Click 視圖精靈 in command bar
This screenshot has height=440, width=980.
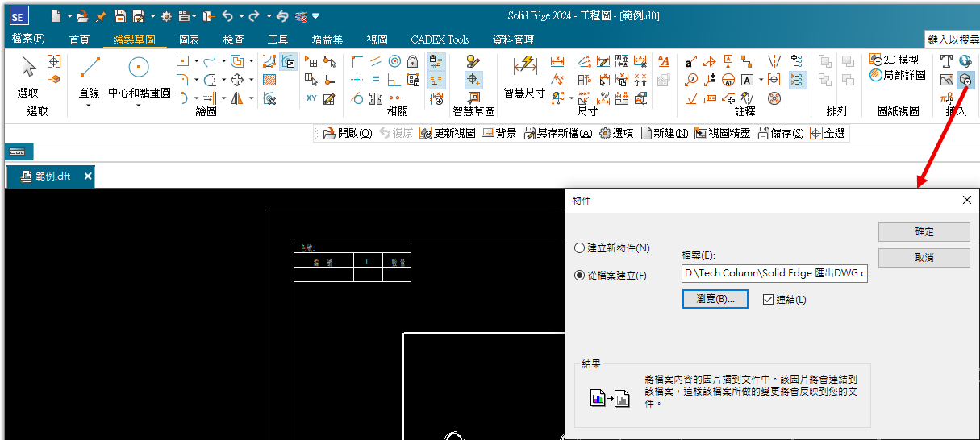coord(722,134)
